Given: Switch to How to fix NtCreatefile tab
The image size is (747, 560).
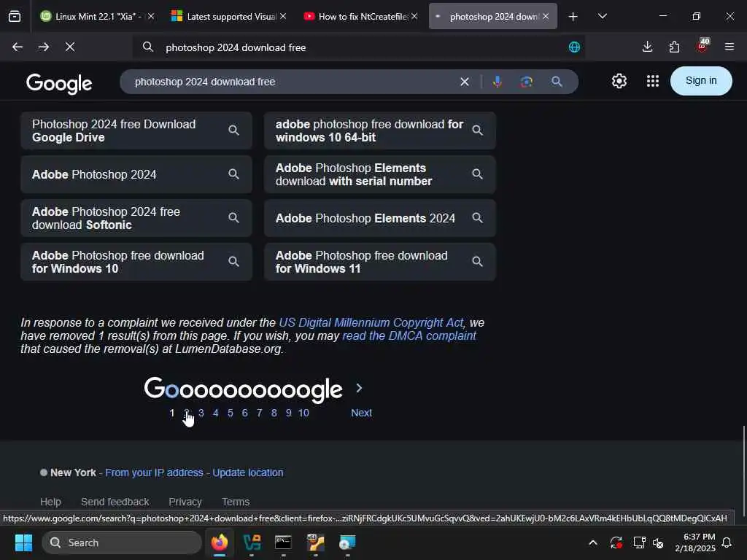Looking at the screenshot, I should pyautogui.click(x=360, y=16).
